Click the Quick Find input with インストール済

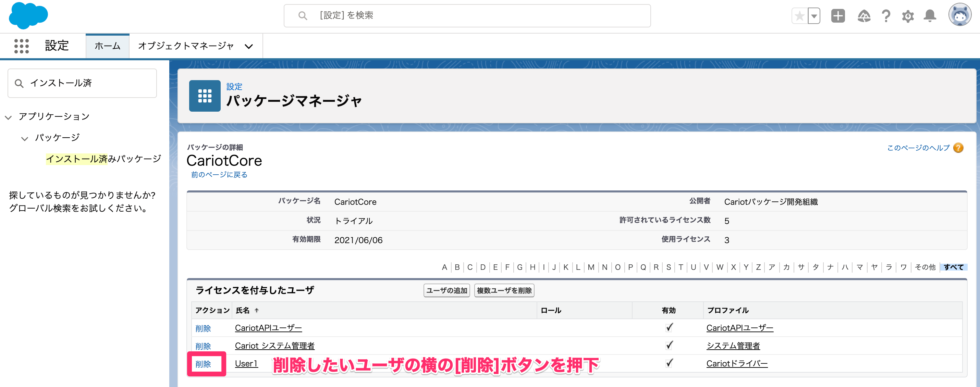[82, 83]
